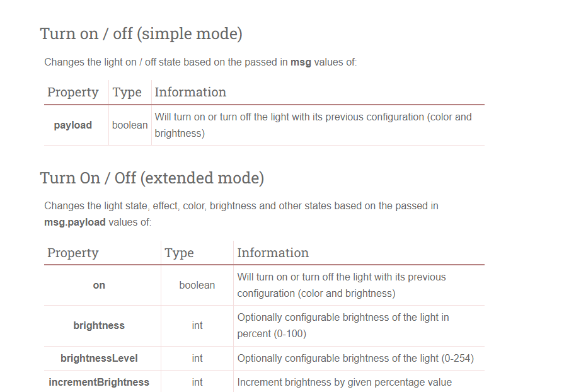Click the "Type" header in the extended mode table
The image size is (564, 392).
pos(179,253)
